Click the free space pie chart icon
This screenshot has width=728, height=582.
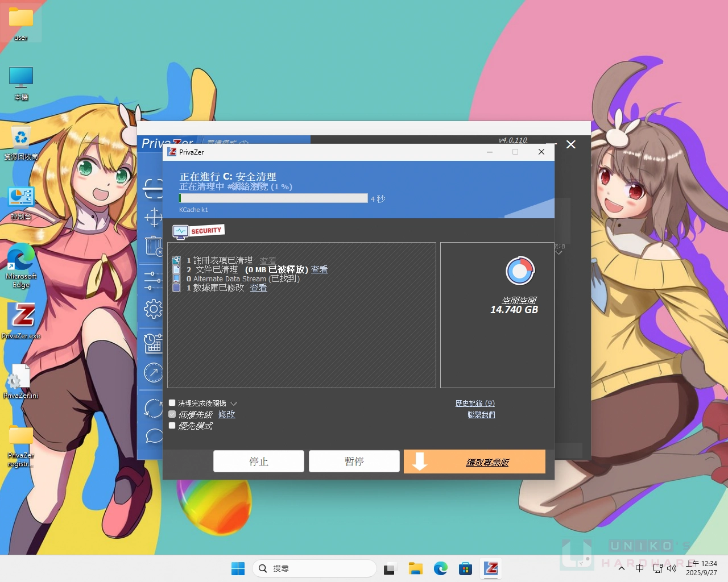520,271
